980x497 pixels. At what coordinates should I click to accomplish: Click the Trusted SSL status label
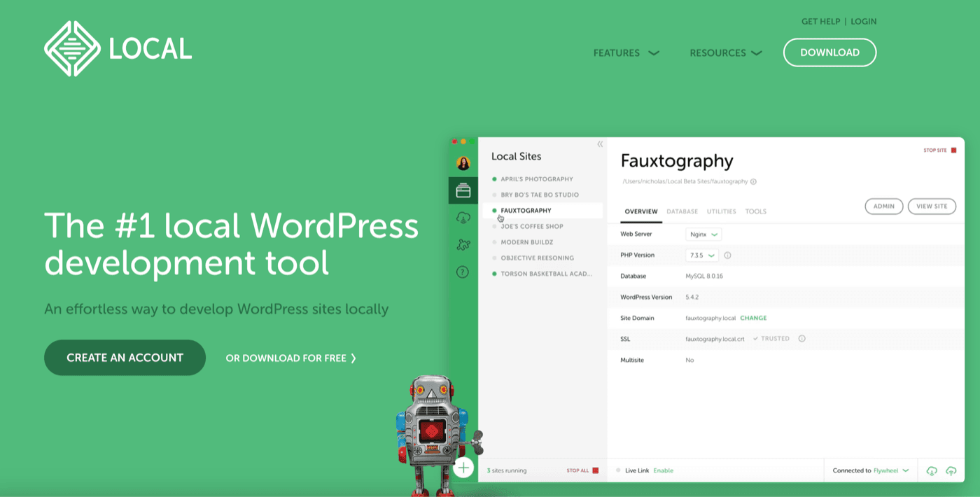coord(771,339)
